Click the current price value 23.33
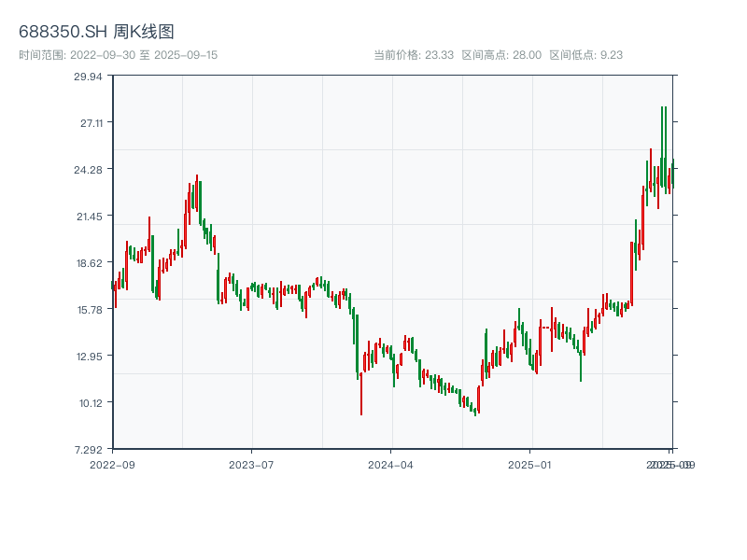 (x=439, y=55)
